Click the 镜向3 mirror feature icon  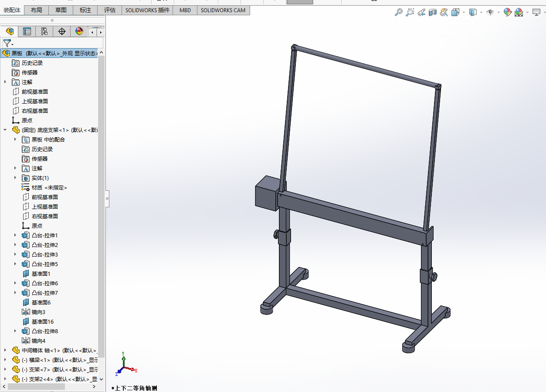tap(25, 312)
